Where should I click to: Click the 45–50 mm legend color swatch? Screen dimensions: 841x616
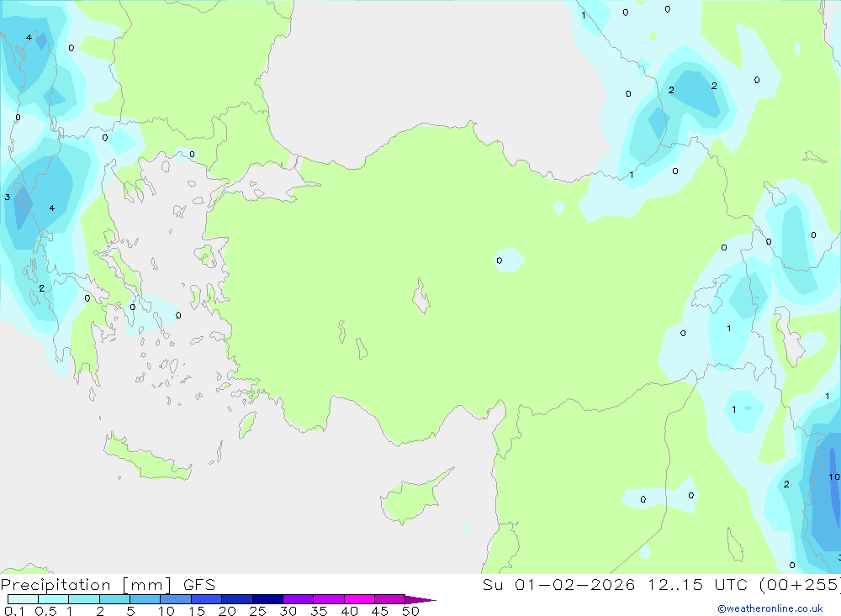pos(389,599)
